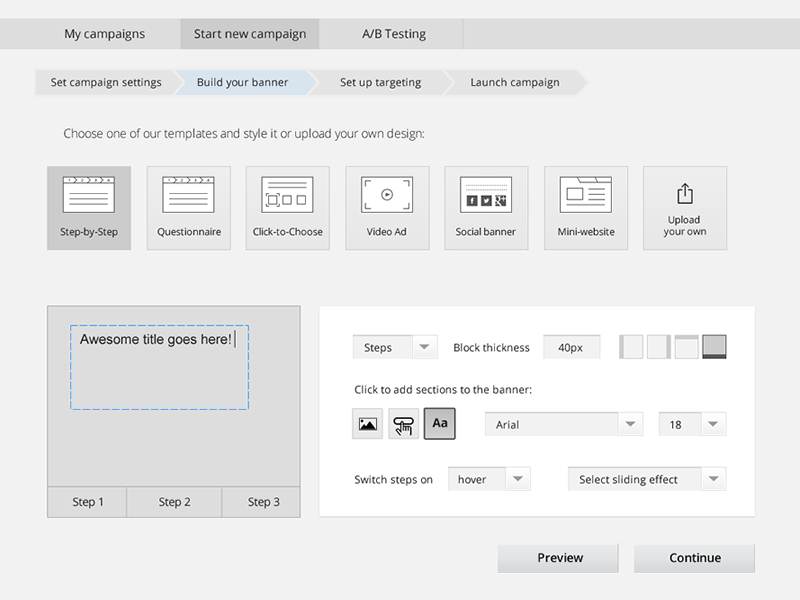Select the Questionnaire template icon
This screenshot has height=600, width=800.
tap(188, 206)
